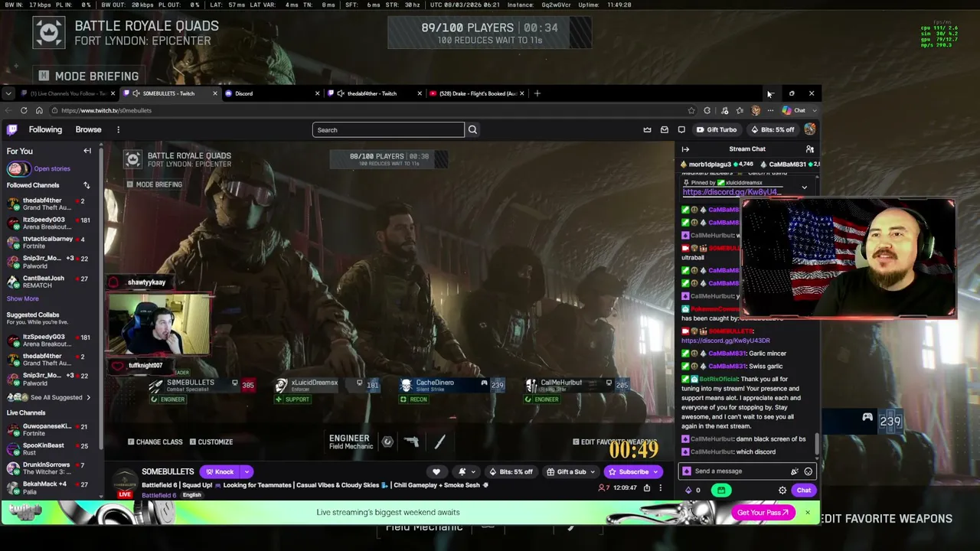
Task: Expand See All Suggested collabs
Action: 50,398
